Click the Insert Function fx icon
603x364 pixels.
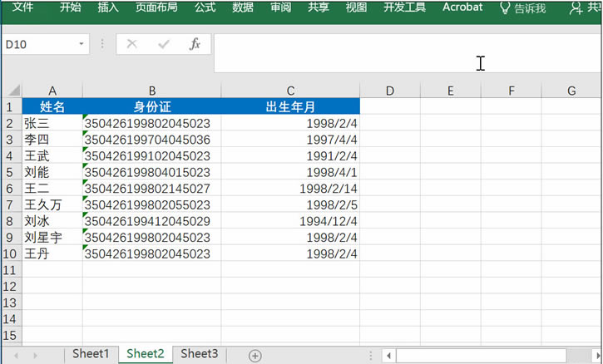[x=195, y=44]
